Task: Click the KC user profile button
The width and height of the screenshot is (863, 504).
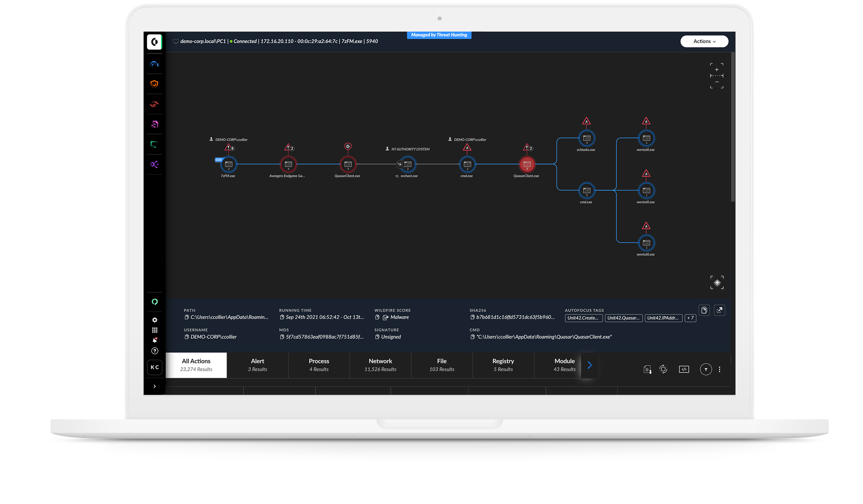Action: 154,367
